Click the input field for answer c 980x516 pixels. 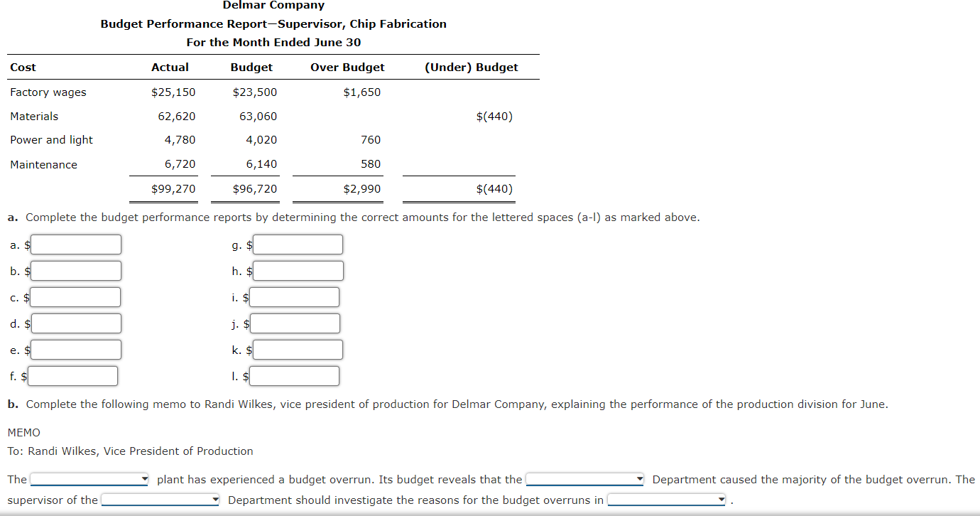click(x=75, y=297)
